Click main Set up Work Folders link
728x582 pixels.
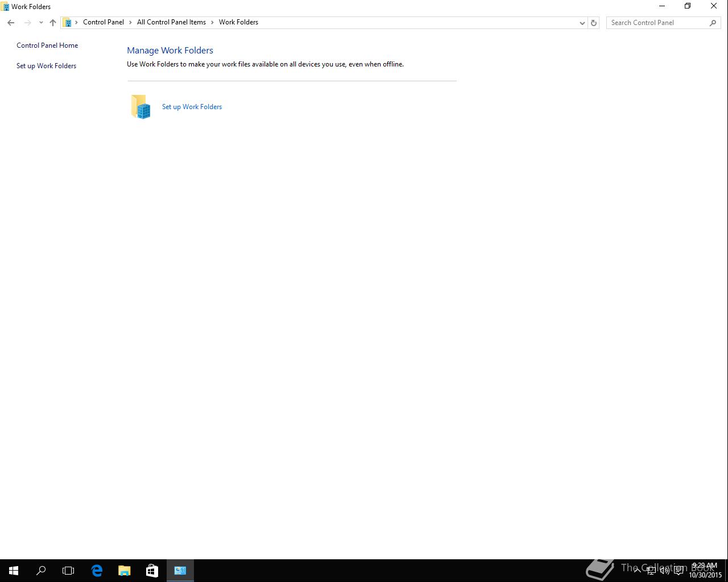[192, 107]
